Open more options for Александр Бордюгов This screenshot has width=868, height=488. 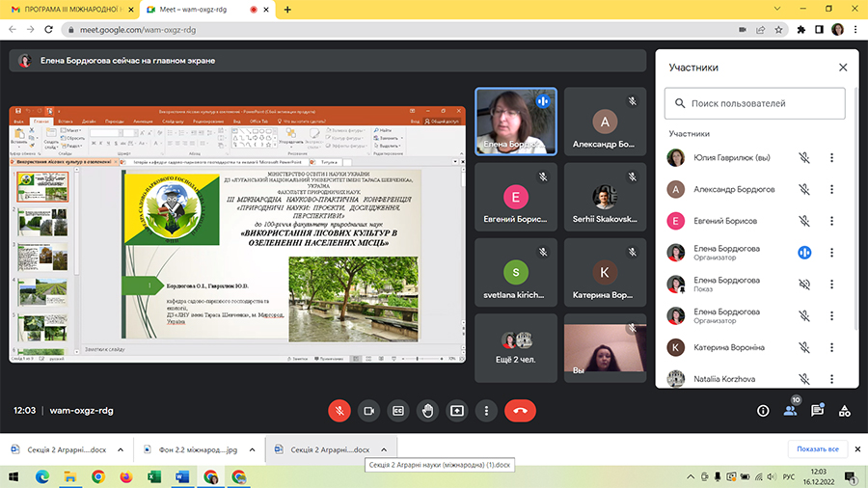pos(832,190)
